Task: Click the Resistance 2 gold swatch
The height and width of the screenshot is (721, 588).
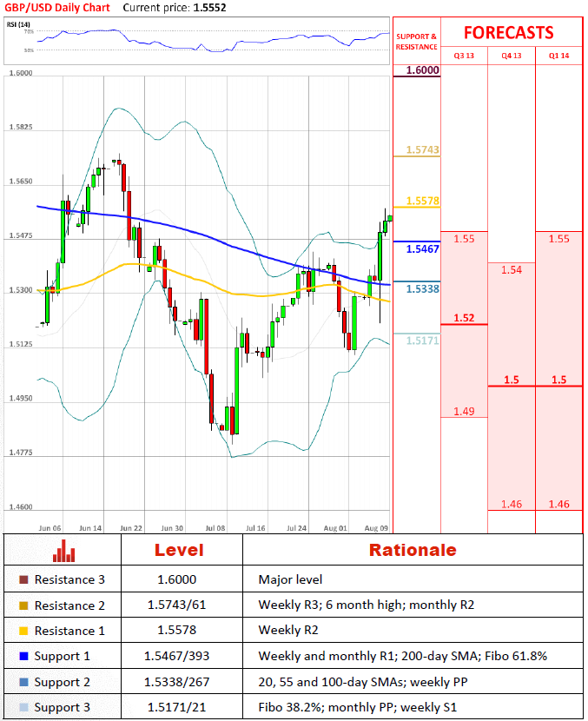Action: [23, 605]
